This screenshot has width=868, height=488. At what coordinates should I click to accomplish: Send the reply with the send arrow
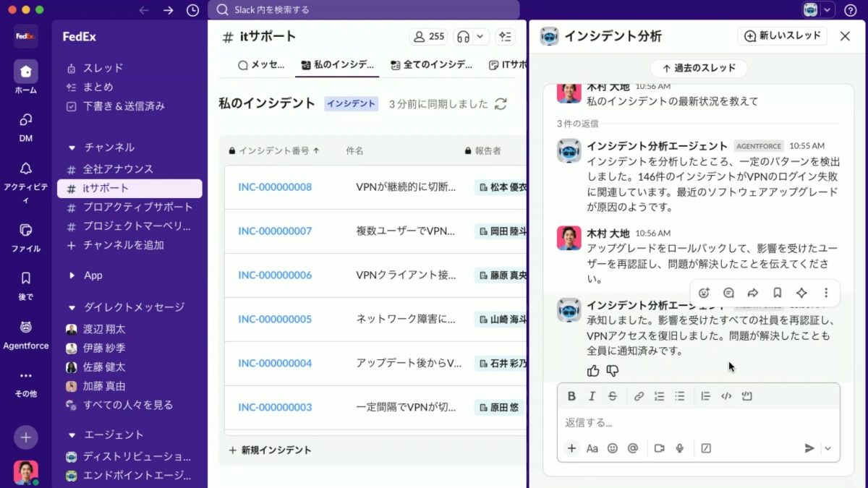tap(809, 448)
